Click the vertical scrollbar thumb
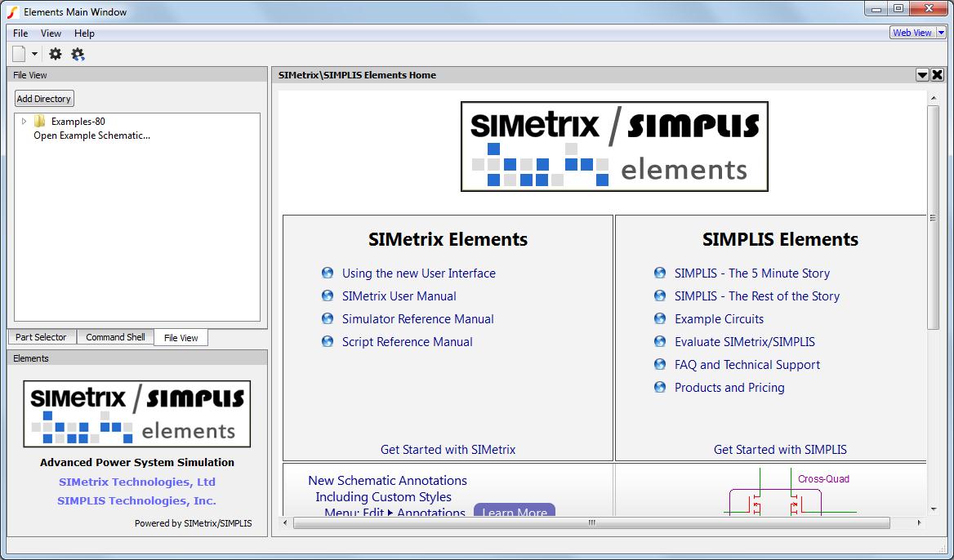Screen dimensions: 954x560 [x=934, y=218]
